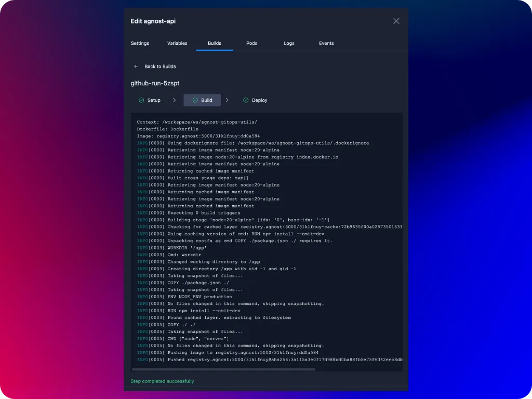View the Logs tab
Screen dimensions: 532x399
[x=289, y=43]
